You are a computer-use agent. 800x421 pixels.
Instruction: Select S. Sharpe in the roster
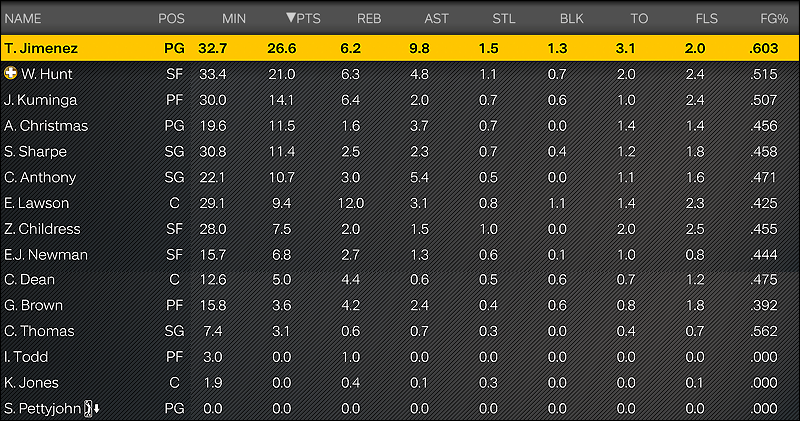400,151
